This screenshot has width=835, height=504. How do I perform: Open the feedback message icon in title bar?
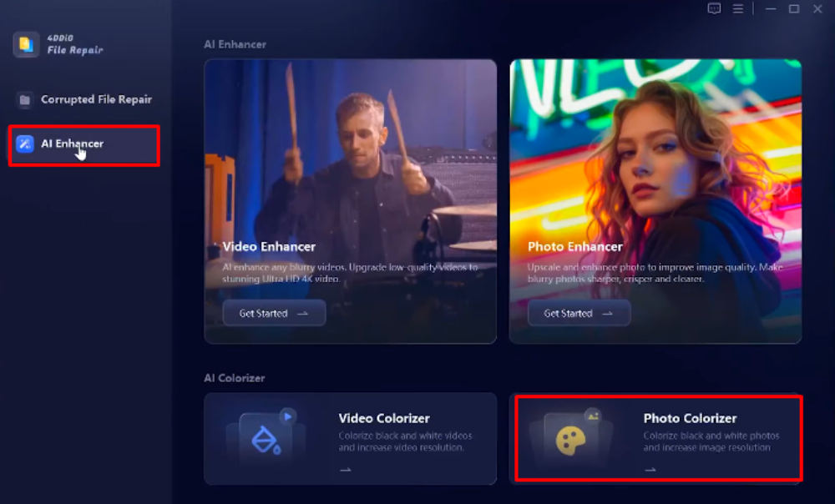pos(714,8)
